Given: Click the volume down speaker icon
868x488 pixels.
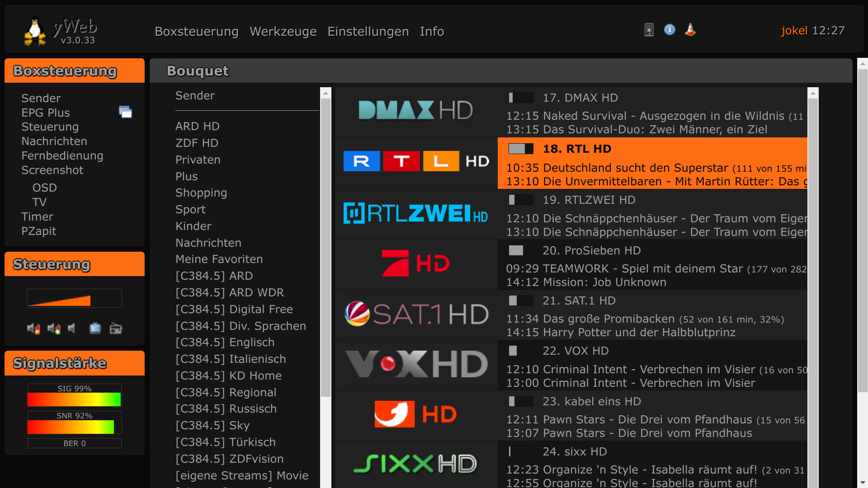Looking at the screenshot, I should [33, 328].
